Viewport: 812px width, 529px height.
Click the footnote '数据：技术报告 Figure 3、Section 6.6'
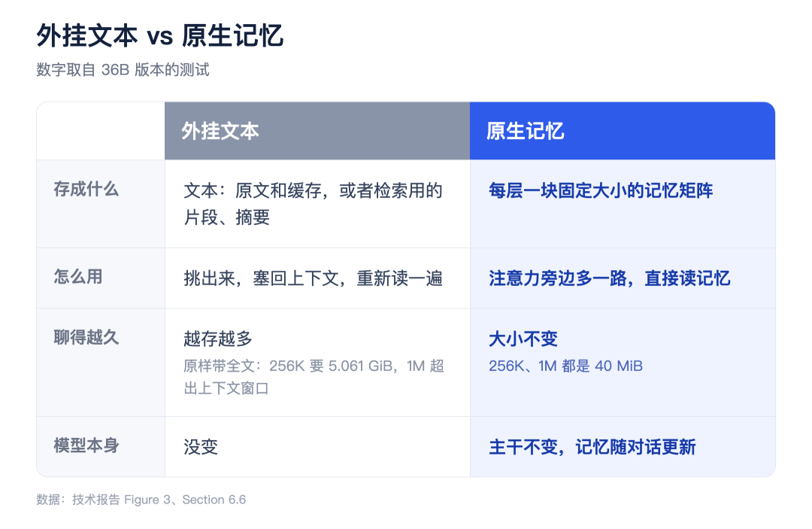pyautogui.click(x=141, y=500)
